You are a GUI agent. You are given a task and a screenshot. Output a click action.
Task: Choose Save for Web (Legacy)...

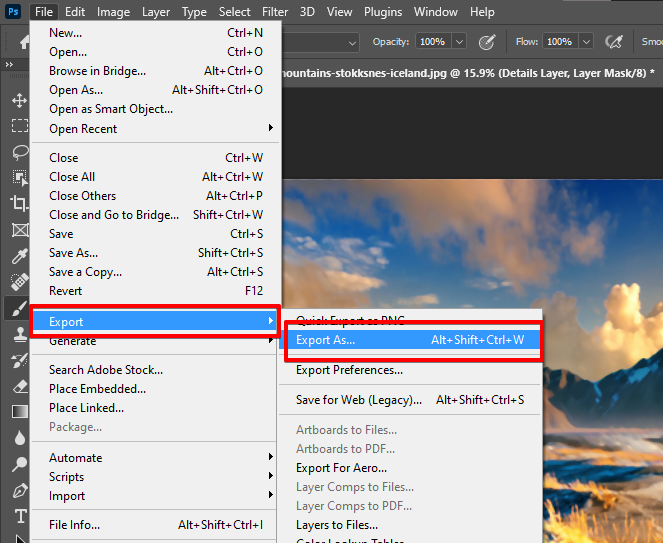point(410,400)
